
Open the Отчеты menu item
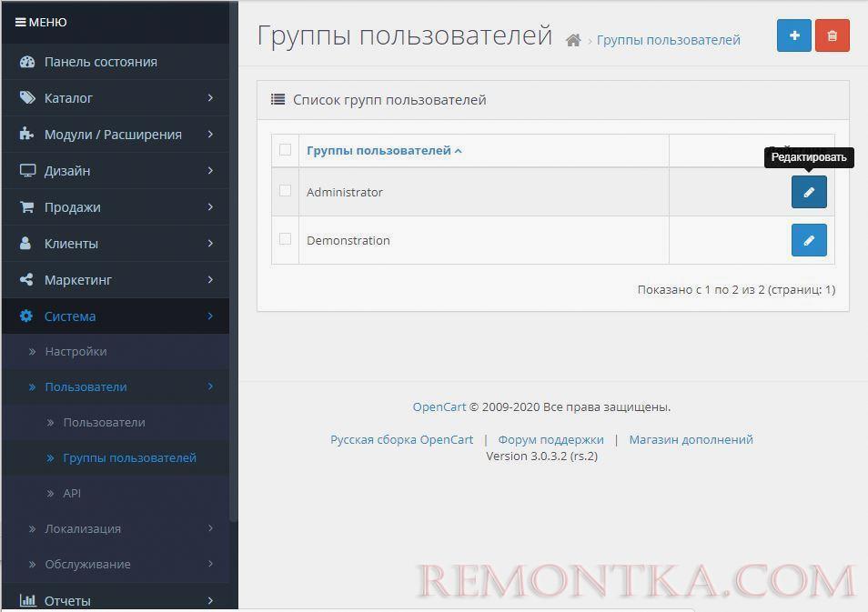click(116, 600)
